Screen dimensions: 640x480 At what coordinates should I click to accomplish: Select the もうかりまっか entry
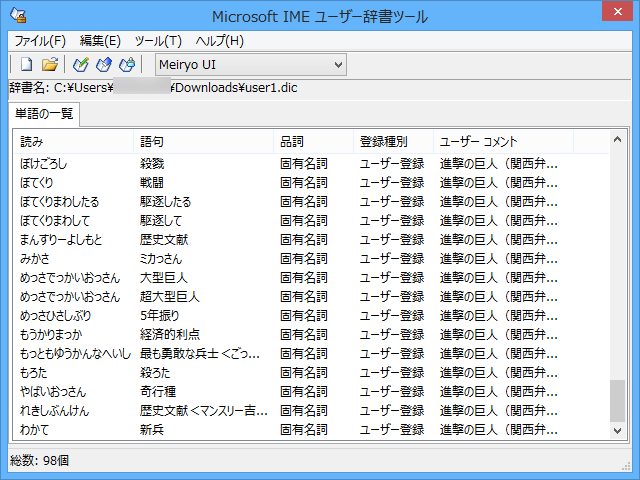coord(51,335)
